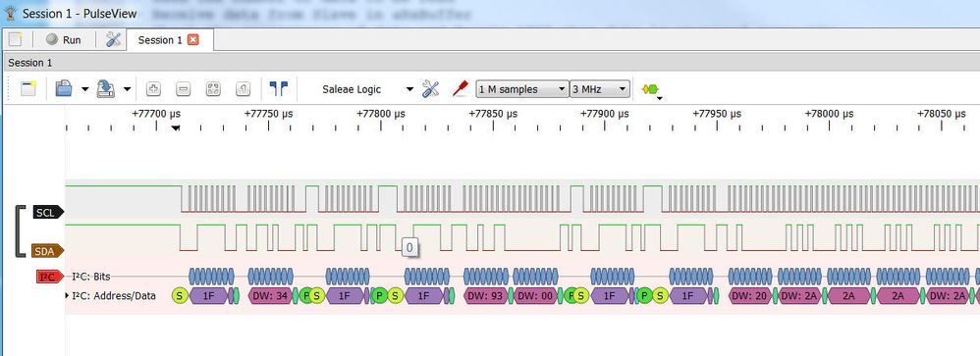This screenshot has width=980, height=356.
Task: Zoom to fit the whole capture
Action: tap(213, 89)
